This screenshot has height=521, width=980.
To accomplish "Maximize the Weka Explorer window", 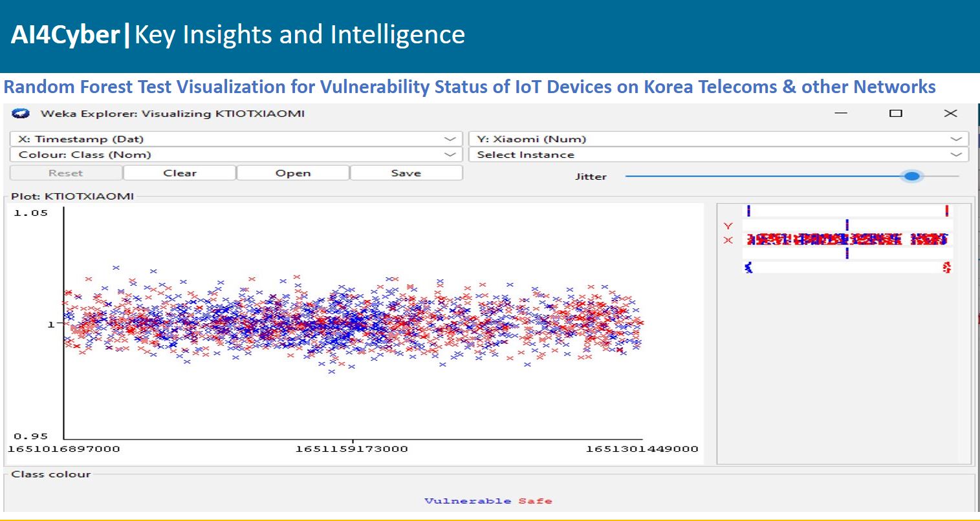I will [x=895, y=114].
